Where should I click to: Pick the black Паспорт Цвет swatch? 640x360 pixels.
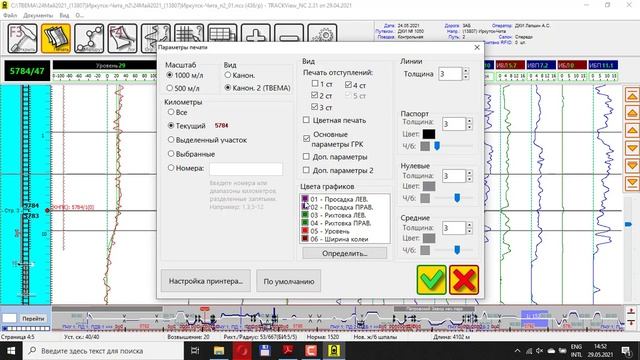pyautogui.click(x=429, y=134)
